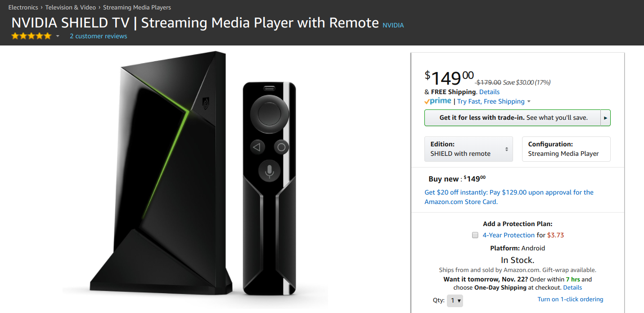
Task: Click Details next to FREE Shipping
Action: click(489, 92)
